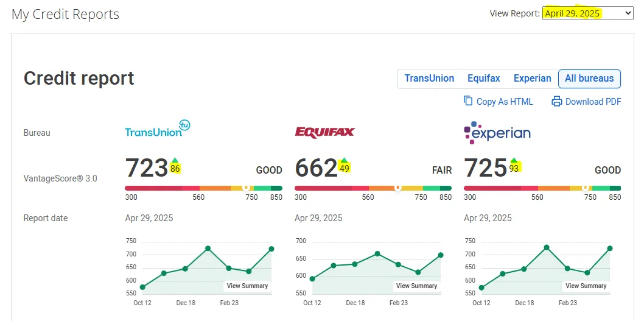
Task: Click the Experian score range marker
Action: click(x=586, y=188)
